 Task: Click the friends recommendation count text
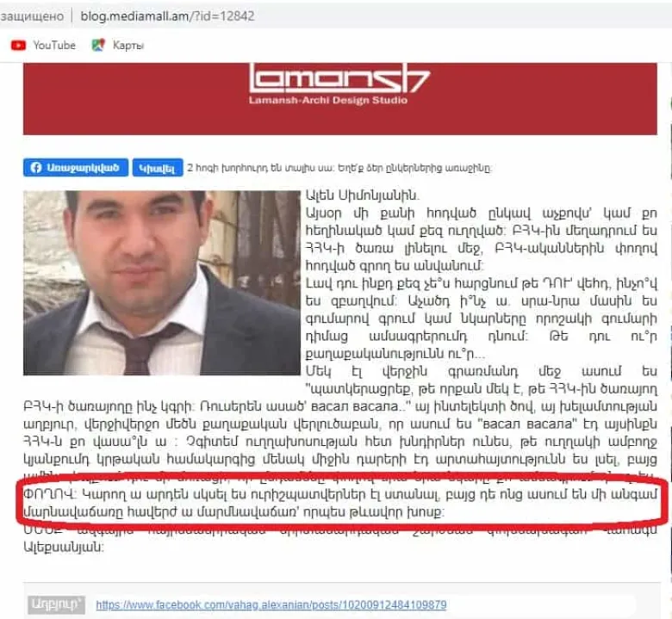pos(339,168)
